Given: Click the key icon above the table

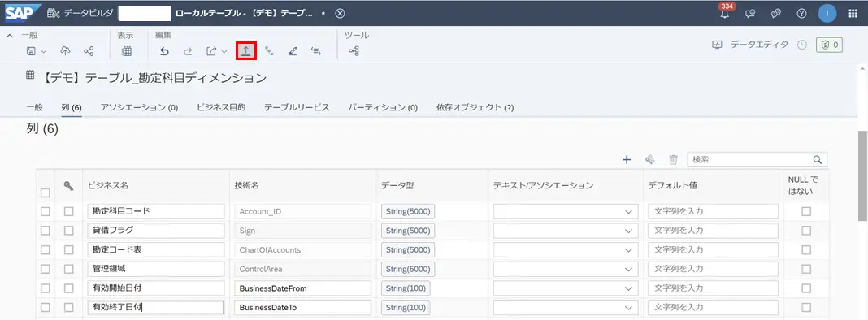Looking at the screenshot, I should click(650, 160).
